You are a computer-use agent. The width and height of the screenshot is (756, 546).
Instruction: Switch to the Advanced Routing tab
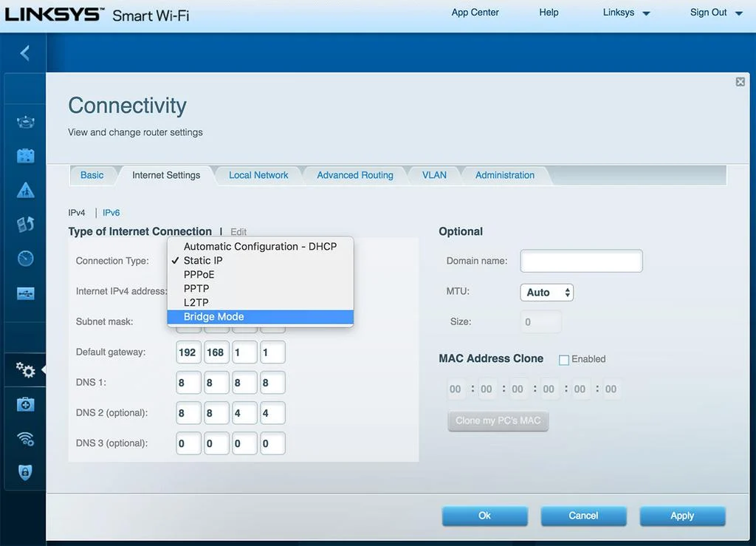(x=355, y=175)
